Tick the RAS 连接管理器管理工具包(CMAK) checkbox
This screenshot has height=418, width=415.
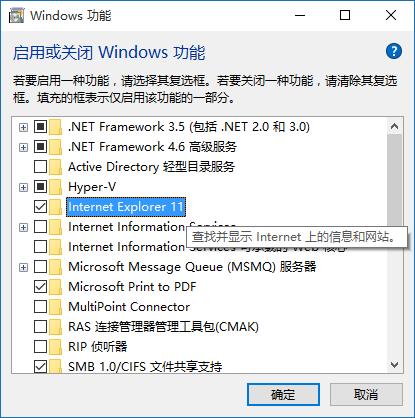point(40,327)
